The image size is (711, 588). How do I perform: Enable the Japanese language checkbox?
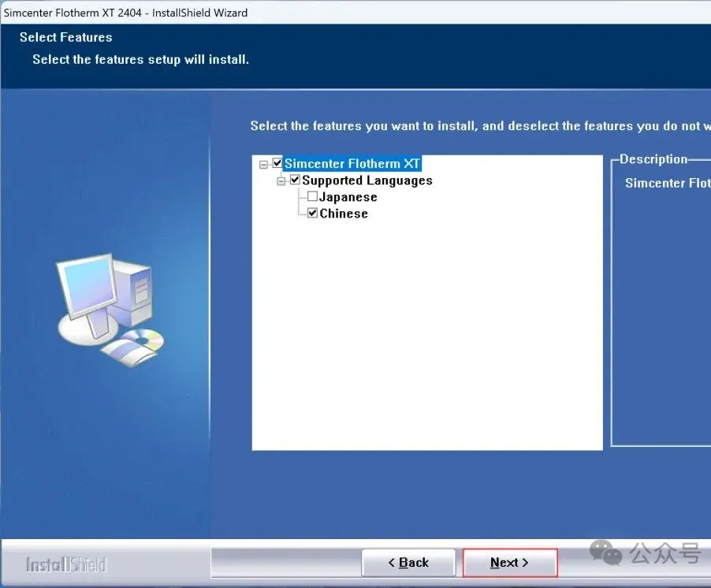pos(312,196)
